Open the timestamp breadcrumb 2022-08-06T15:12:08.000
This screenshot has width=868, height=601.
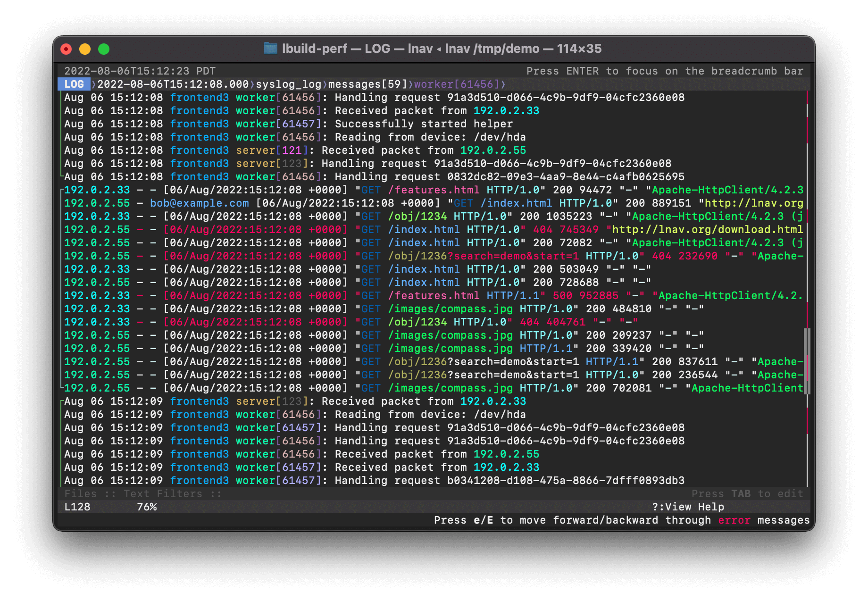point(173,84)
